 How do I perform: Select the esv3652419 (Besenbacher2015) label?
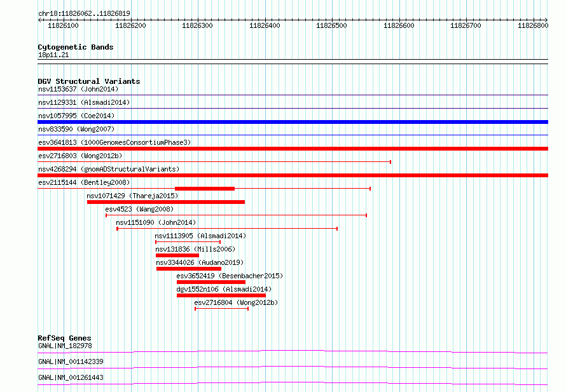pos(230,276)
